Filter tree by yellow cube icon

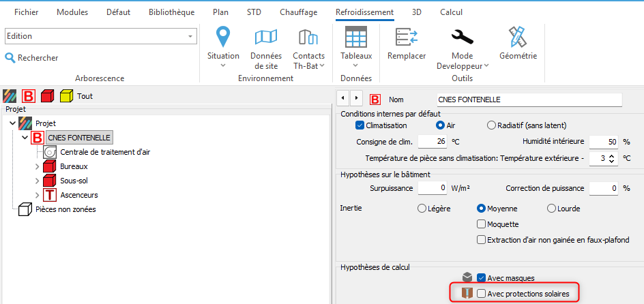(x=66, y=96)
